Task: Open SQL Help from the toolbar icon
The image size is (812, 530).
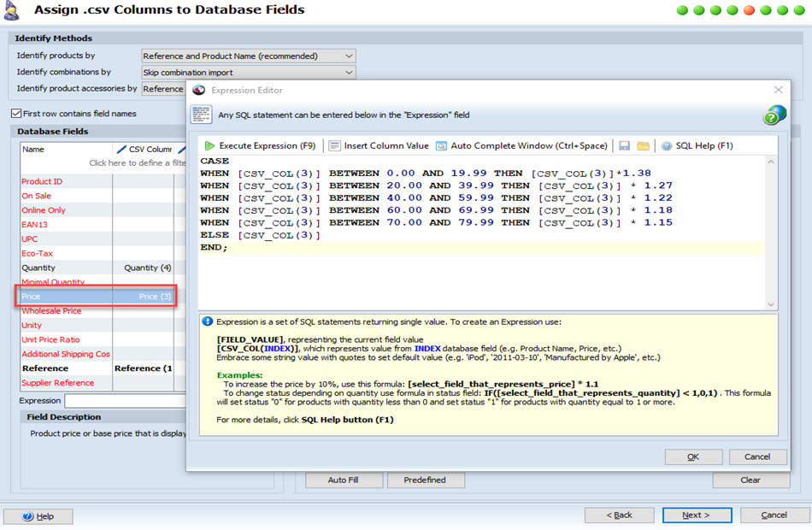Action: click(667, 145)
